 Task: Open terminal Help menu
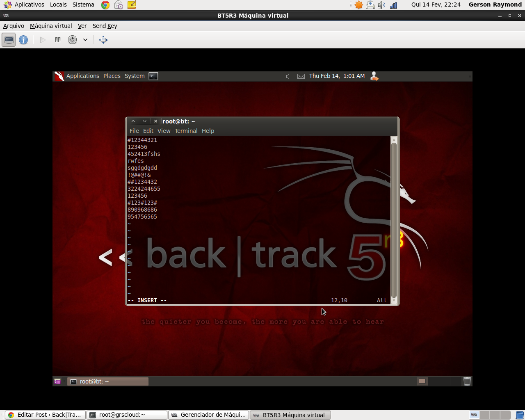(208, 131)
